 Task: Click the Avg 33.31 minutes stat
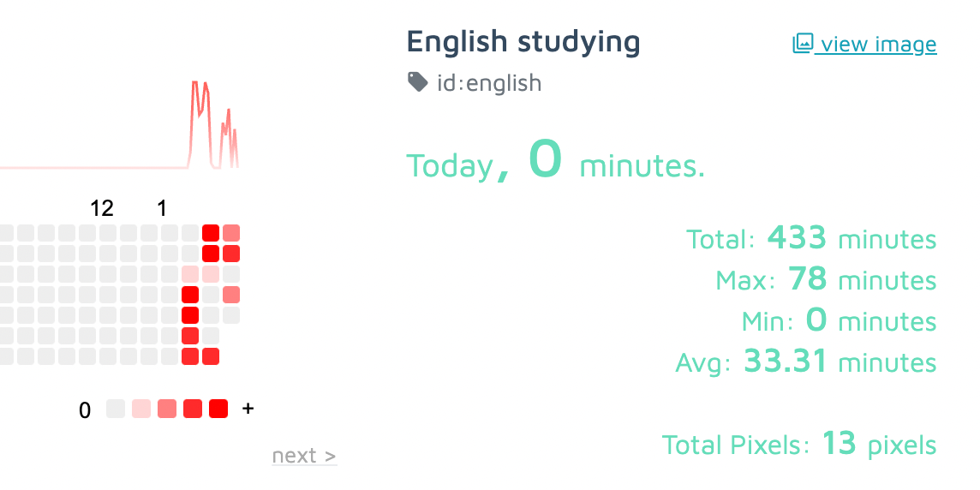806,362
